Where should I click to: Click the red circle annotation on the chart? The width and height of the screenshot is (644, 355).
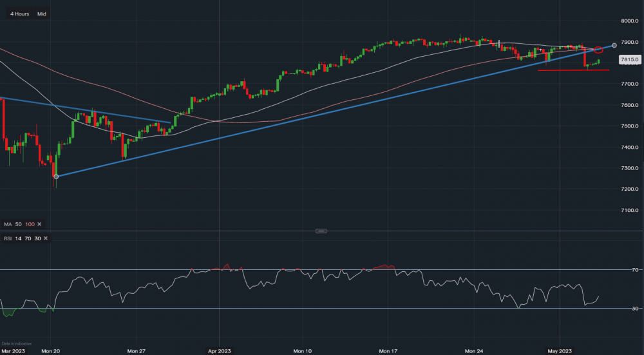(x=598, y=50)
